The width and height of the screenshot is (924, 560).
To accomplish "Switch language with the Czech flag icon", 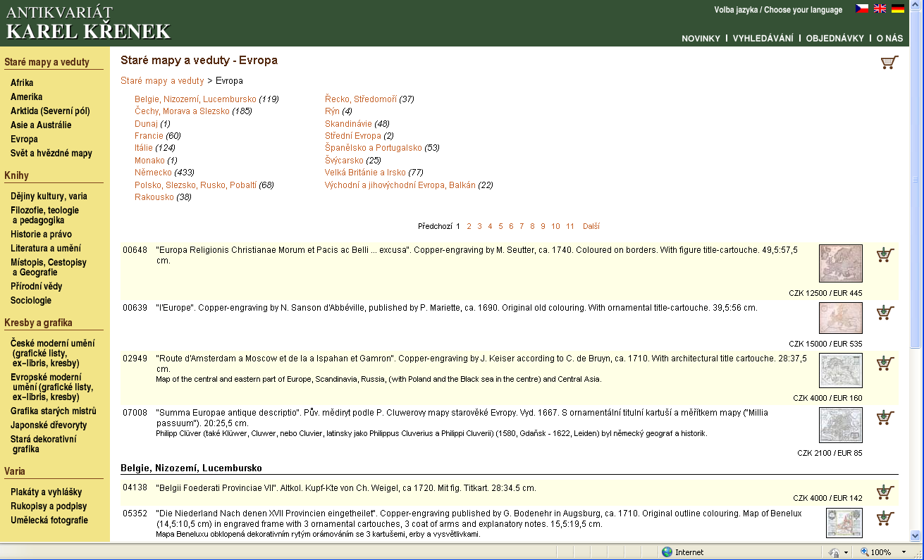I will point(861,8).
